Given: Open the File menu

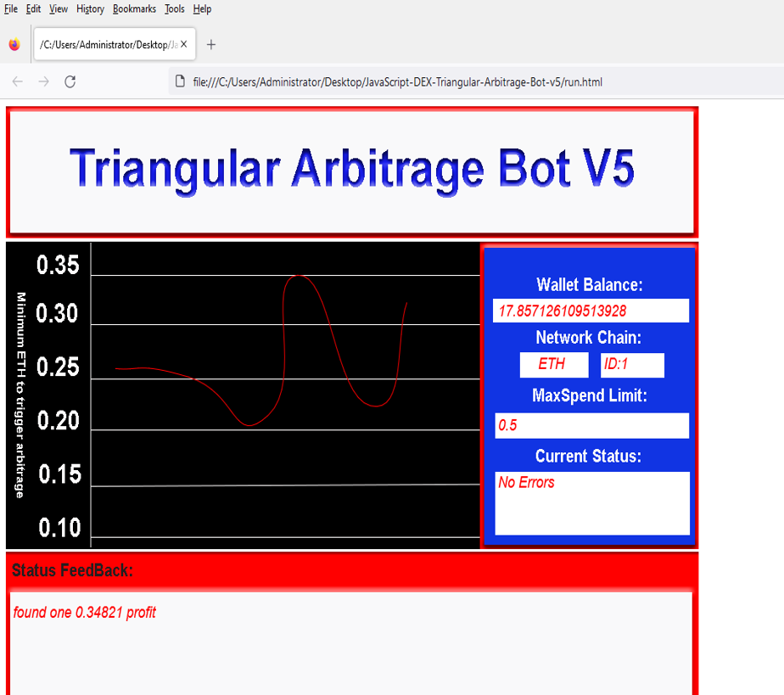Looking at the screenshot, I should [10, 8].
